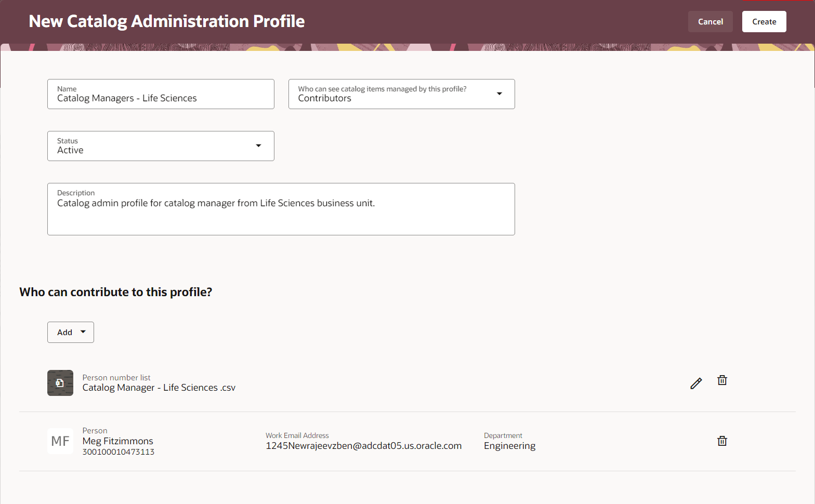This screenshot has width=815, height=504.
Task: Click the MF avatar for Meg Fitzimmons
Action: point(60,441)
